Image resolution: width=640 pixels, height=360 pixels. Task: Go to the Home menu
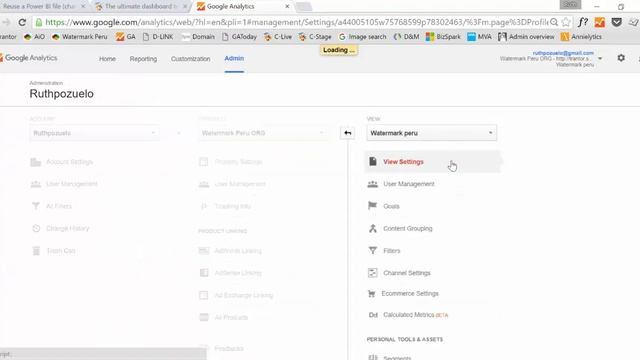pyautogui.click(x=107, y=59)
